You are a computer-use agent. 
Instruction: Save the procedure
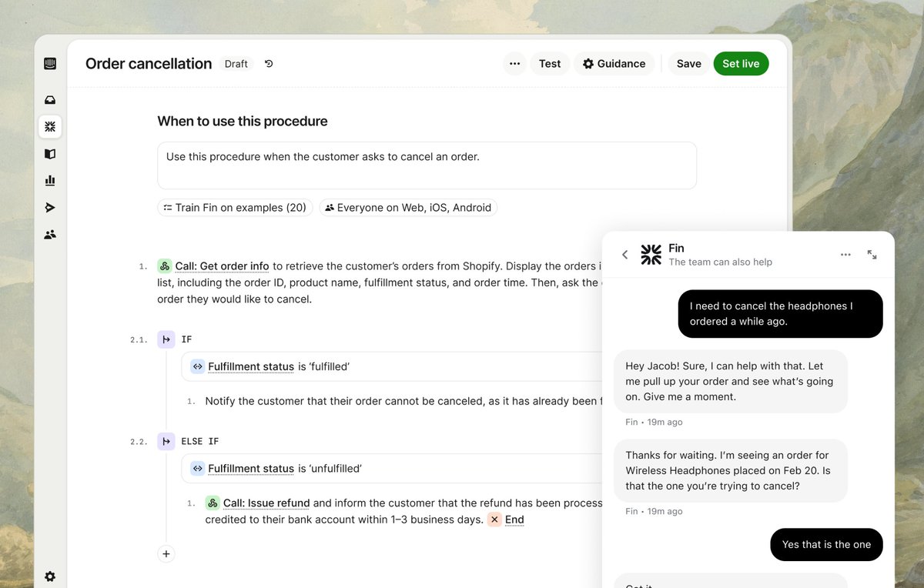click(688, 64)
